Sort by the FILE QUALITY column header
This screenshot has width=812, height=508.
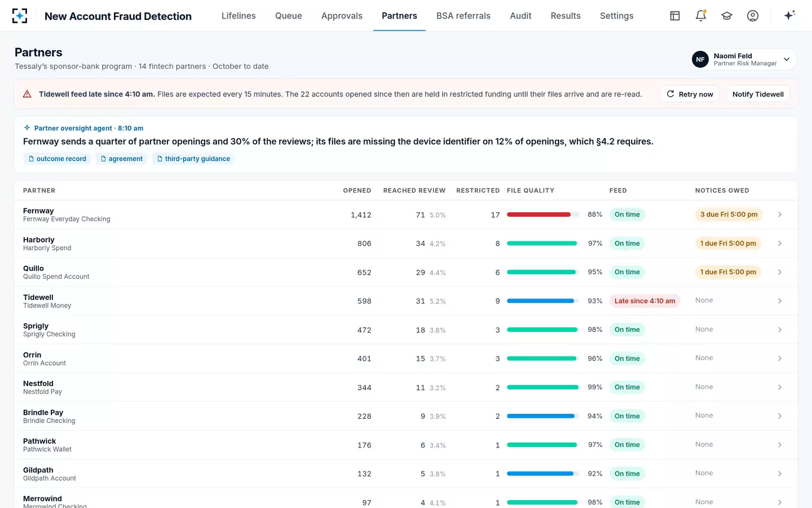[531, 191]
